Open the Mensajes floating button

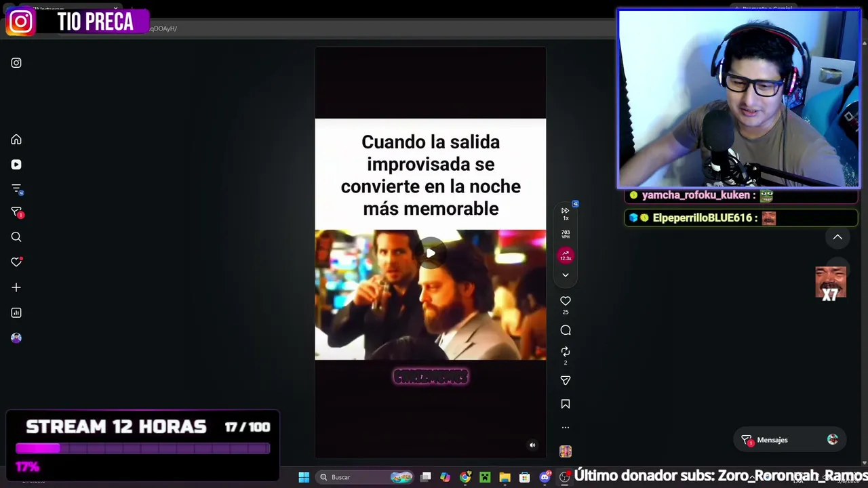789,440
